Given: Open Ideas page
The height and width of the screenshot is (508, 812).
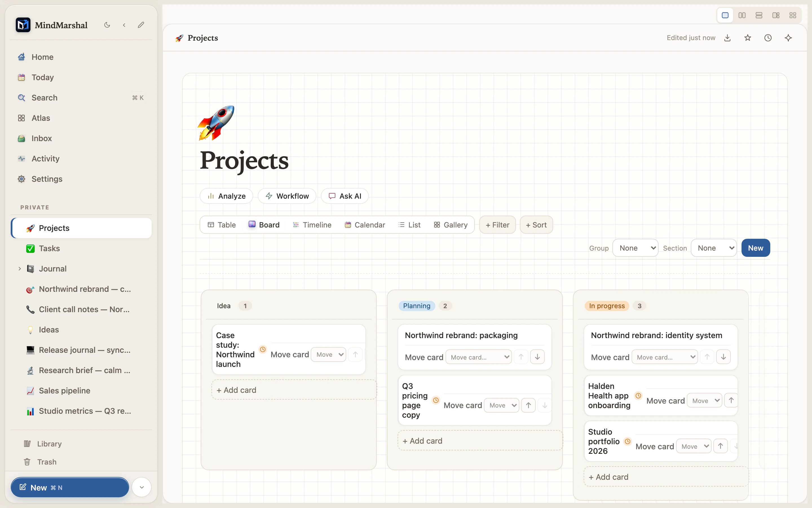Looking at the screenshot, I should pyautogui.click(x=81, y=330).
